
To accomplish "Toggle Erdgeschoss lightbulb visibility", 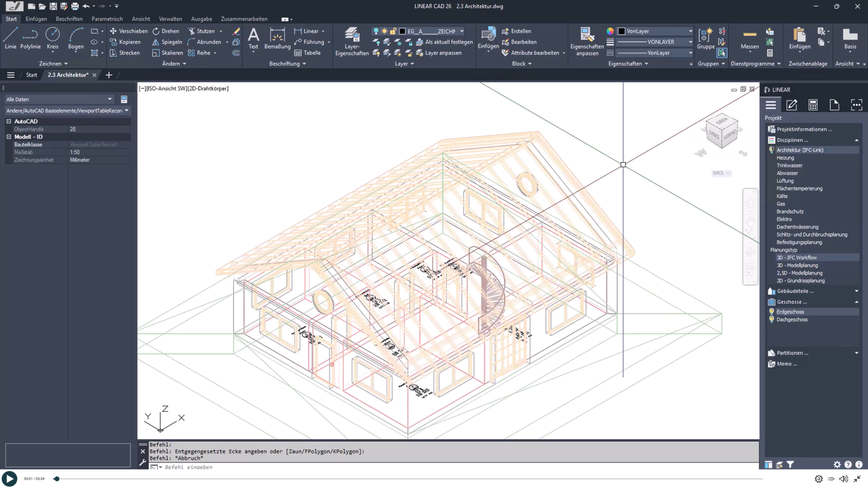I will 771,312.
